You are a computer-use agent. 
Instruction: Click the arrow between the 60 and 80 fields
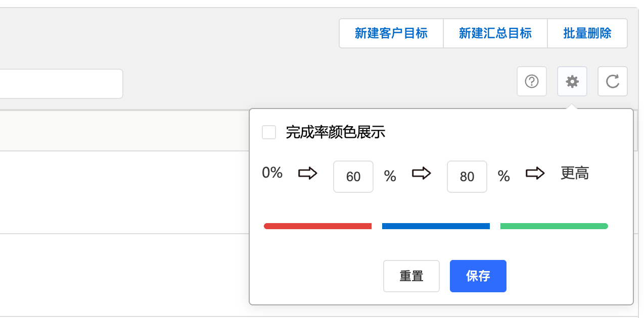coord(421,174)
